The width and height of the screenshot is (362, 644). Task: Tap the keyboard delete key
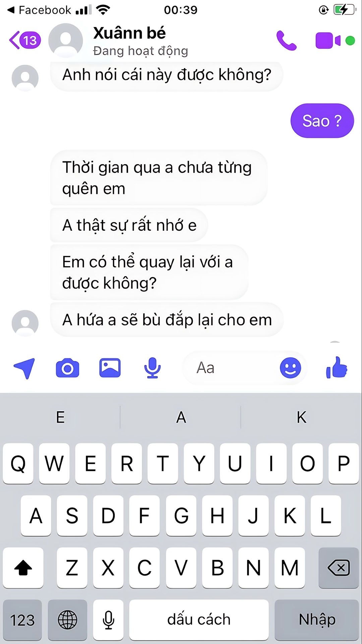(339, 568)
